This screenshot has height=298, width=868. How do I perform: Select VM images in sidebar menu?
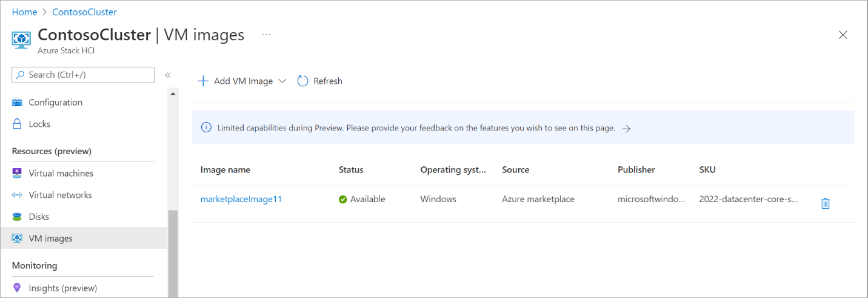[x=50, y=239]
